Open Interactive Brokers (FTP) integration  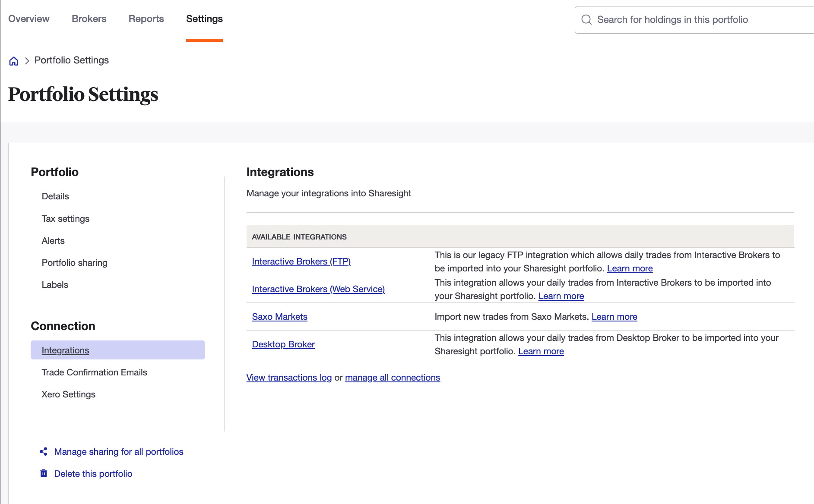tap(301, 261)
